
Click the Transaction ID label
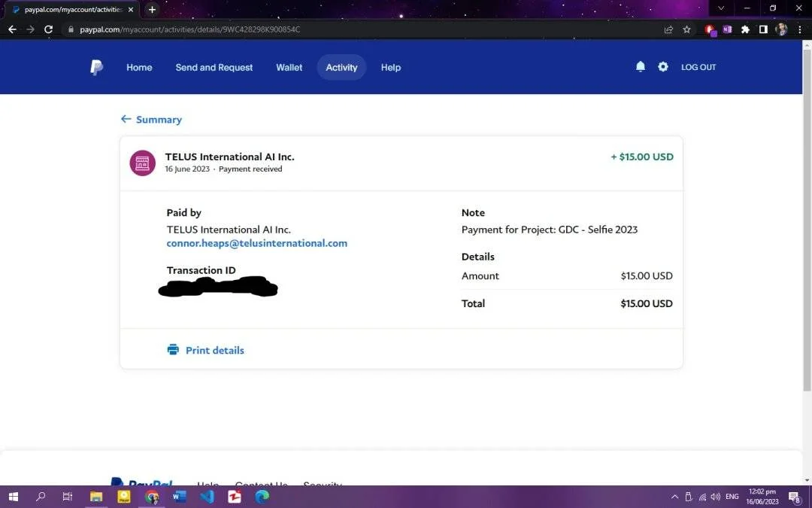point(201,270)
